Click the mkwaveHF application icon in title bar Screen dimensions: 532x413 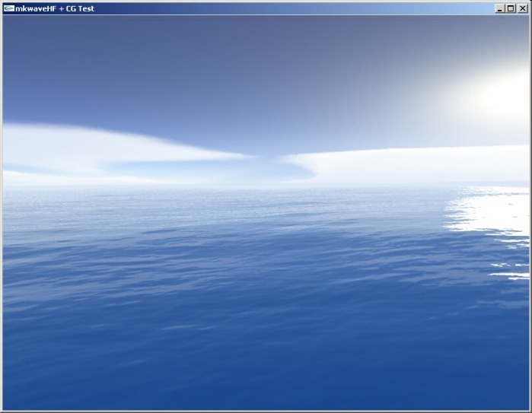9,8
